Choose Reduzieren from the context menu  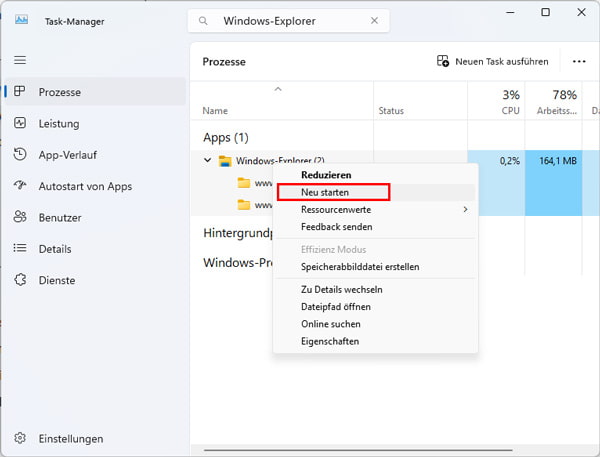tap(375, 175)
